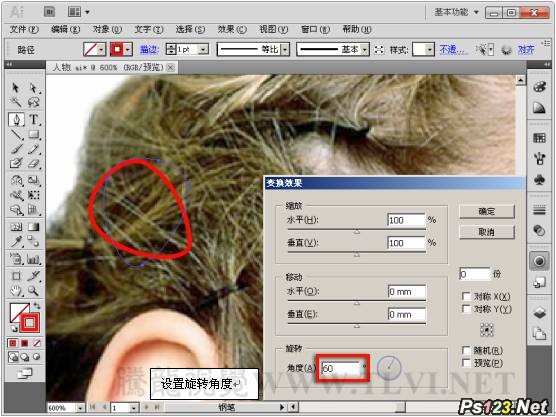The width and height of the screenshot is (556, 417).
Task: Select the Zoom magnifier tool
Action: pos(33,291)
